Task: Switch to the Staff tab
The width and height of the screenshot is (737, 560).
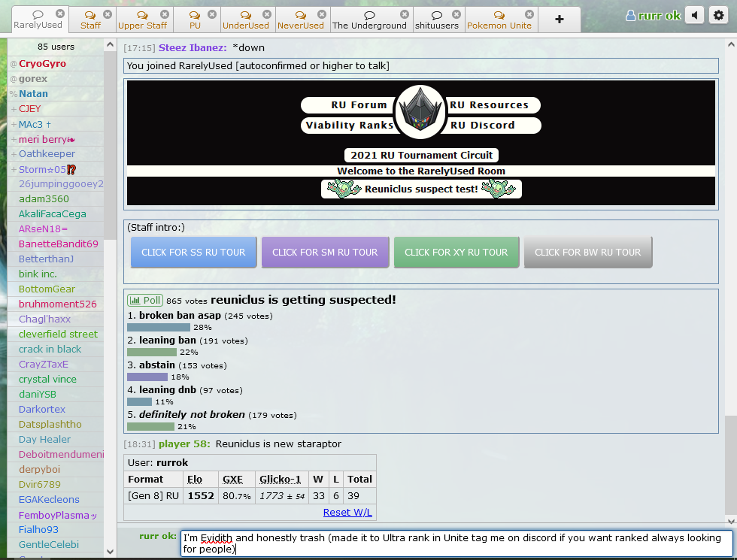Action: click(90, 20)
